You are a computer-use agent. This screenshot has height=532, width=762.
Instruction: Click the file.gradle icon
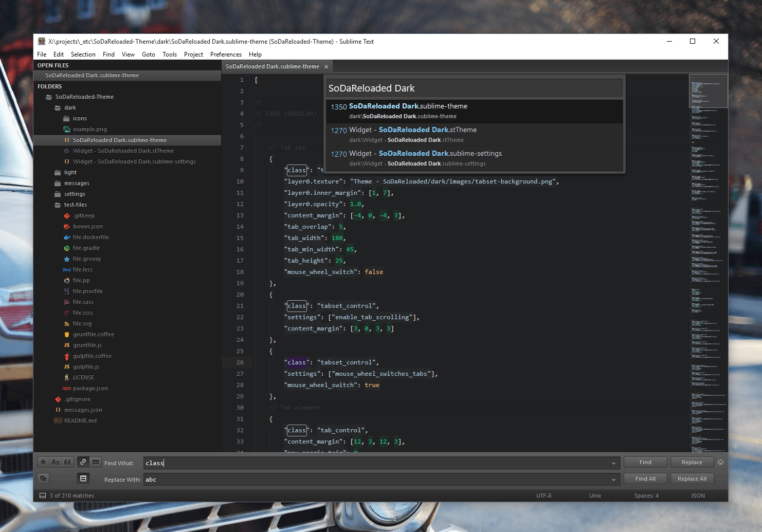pos(67,248)
